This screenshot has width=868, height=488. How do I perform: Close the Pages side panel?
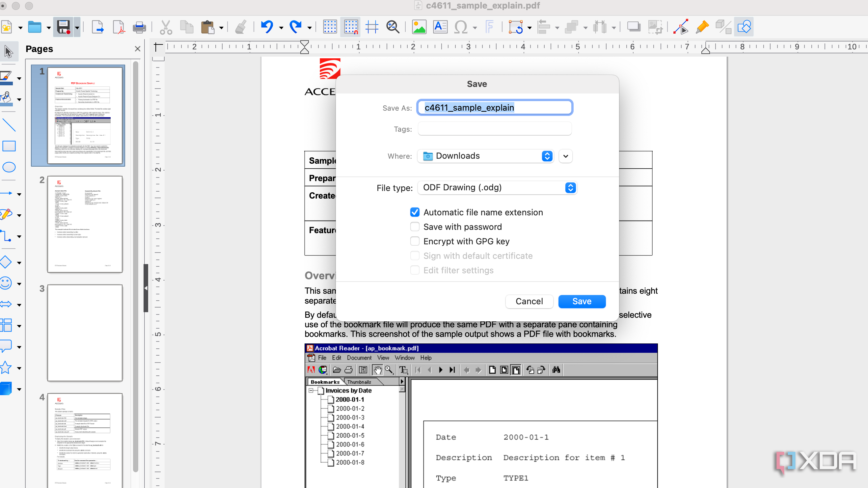coord(138,49)
